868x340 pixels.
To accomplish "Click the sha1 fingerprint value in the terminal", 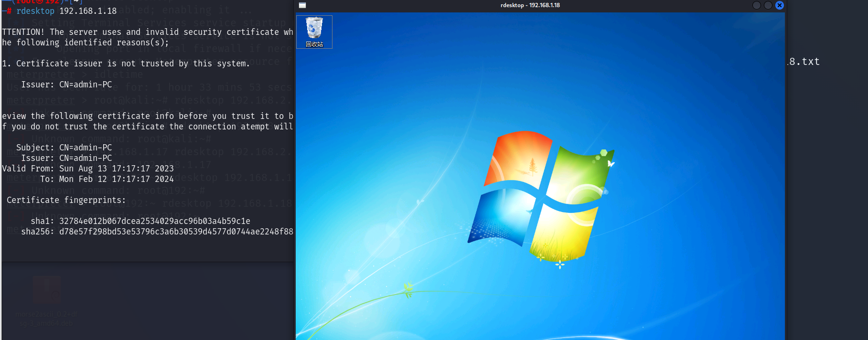I will click(x=155, y=221).
